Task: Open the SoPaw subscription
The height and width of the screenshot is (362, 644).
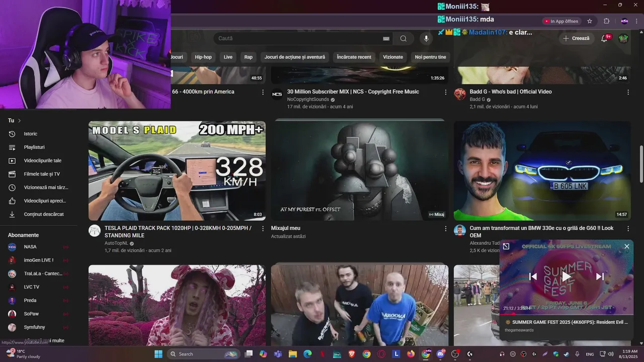Action: pyautogui.click(x=39, y=314)
